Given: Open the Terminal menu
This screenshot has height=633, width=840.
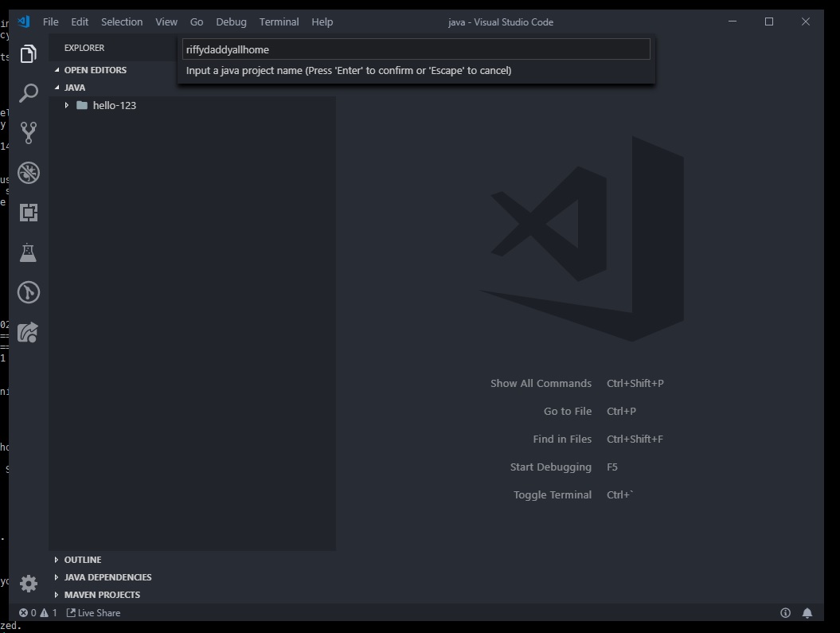Looking at the screenshot, I should (x=279, y=22).
